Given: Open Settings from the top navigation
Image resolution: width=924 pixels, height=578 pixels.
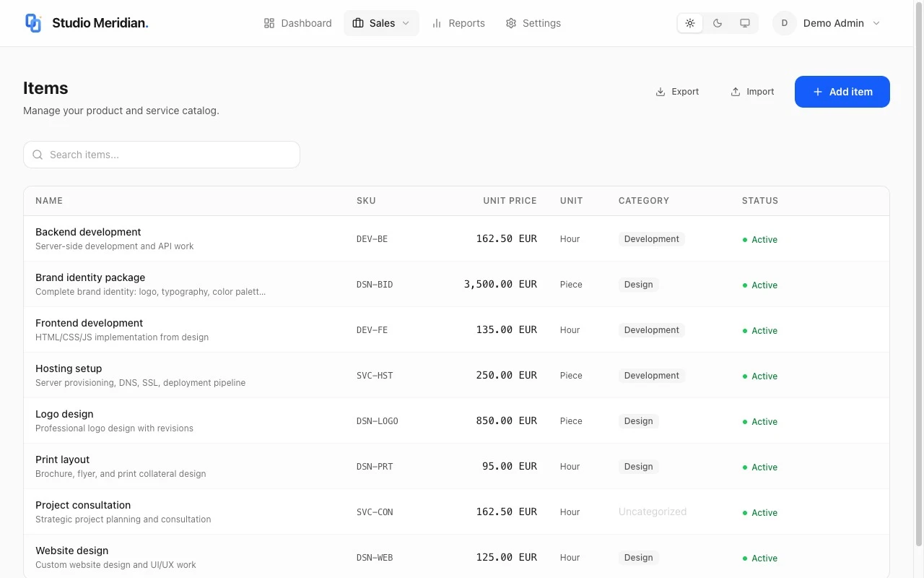Looking at the screenshot, I should pos(533,23).
